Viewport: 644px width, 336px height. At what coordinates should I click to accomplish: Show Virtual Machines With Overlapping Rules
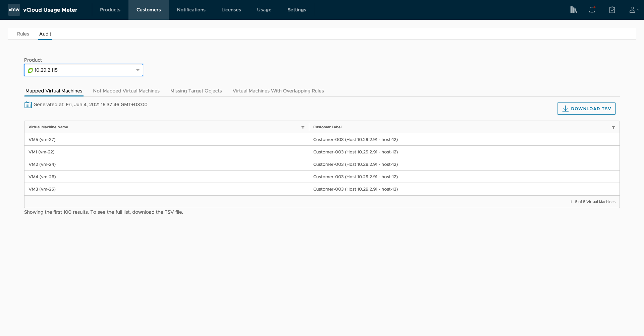[x=278, y=91]
